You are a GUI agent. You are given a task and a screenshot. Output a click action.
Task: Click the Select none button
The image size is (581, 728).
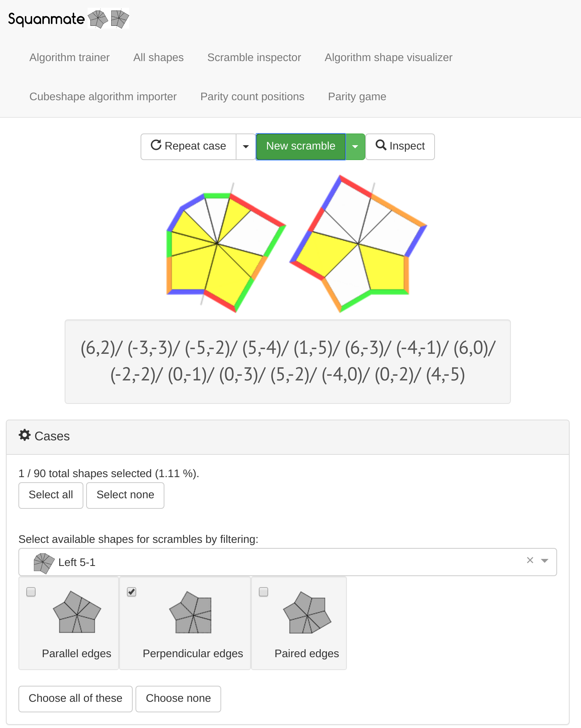(125, 495)
